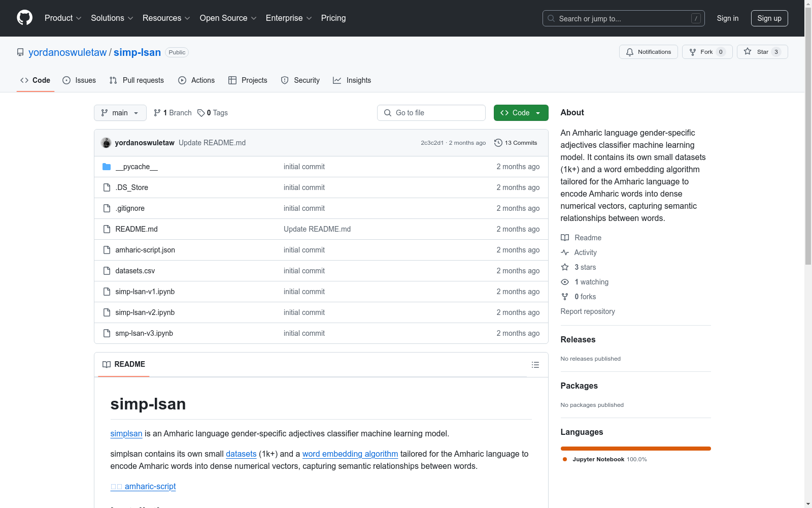
Task: Open the Releases heading link
Action: (578, 339)
